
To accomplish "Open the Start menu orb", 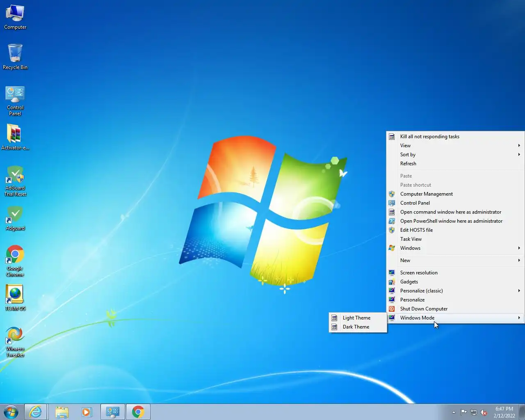I will pyautogui.click(x=11, y=412).
